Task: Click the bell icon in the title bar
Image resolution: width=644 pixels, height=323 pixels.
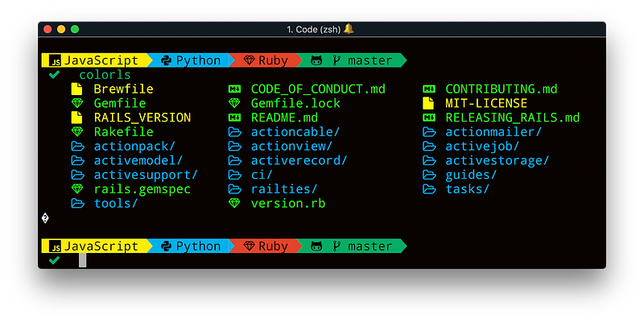Action: click(x=349, y=29)
